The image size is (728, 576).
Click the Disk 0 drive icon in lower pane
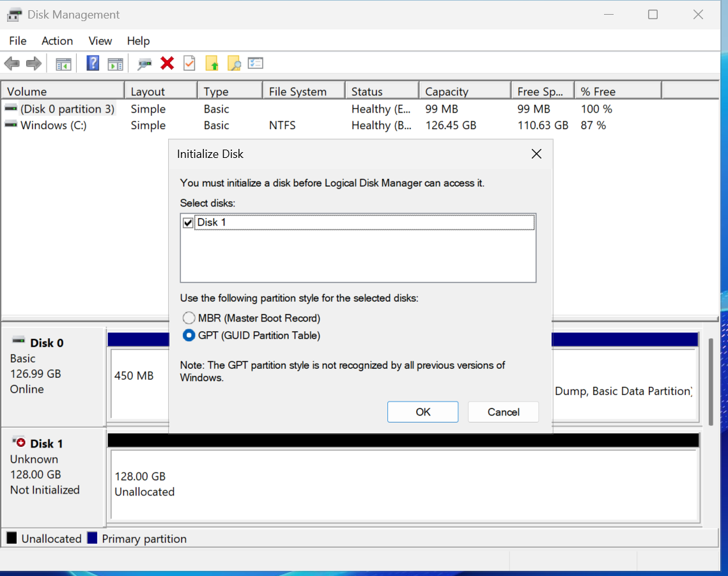pyautogui.click(x=19, y=341)
